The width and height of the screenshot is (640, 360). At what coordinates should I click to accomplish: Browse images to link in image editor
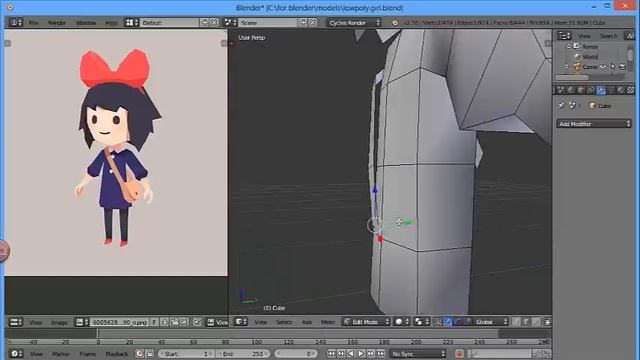pyautogui.click(x=81, y=322)
